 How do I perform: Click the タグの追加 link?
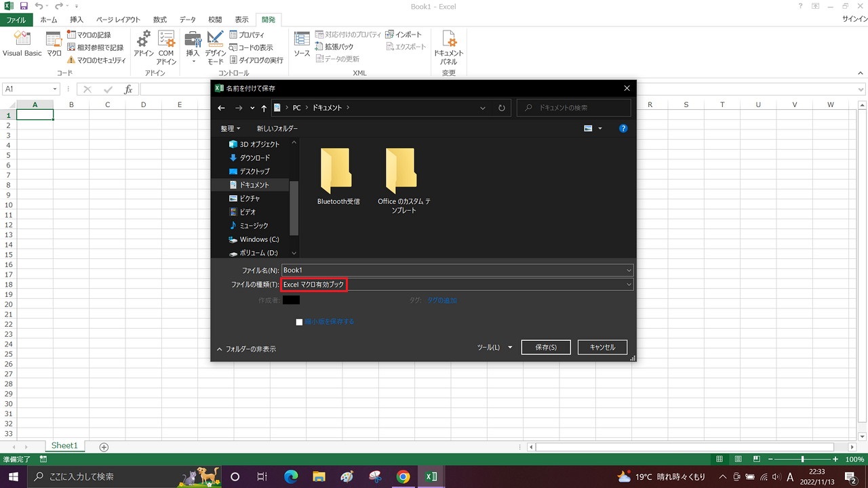[441, 300]
